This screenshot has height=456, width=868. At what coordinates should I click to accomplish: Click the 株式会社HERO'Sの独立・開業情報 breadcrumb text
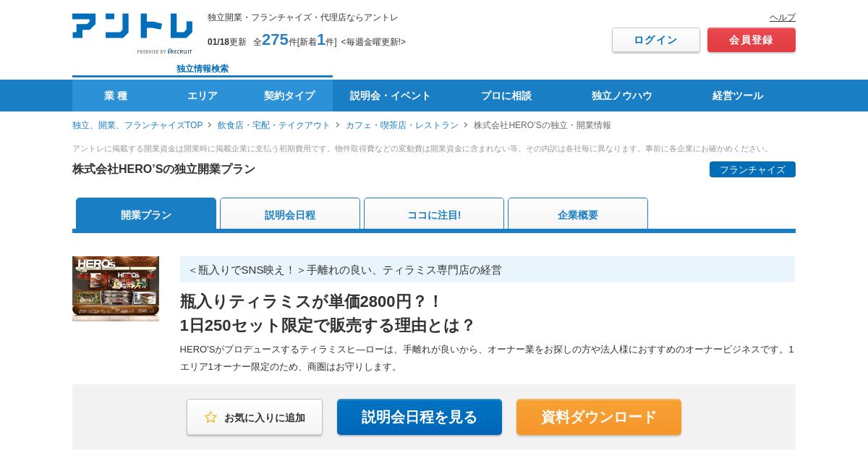point(542,125)
